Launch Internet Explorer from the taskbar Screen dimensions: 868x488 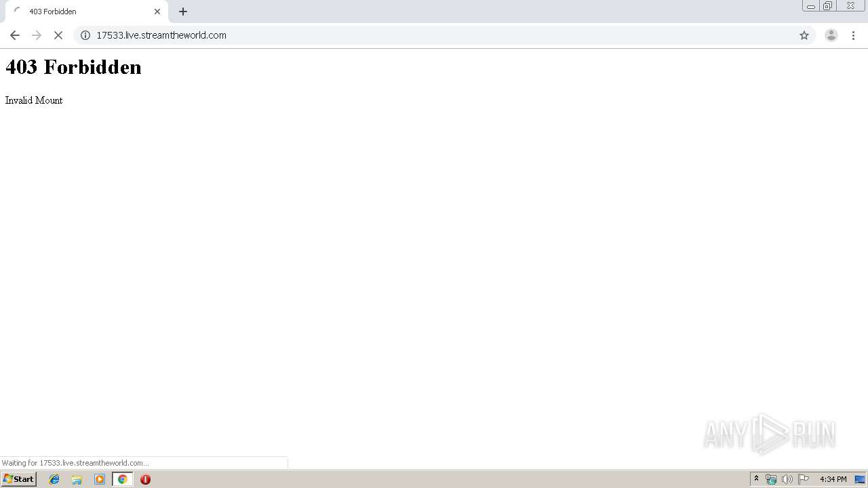click(x=54, y=479)
